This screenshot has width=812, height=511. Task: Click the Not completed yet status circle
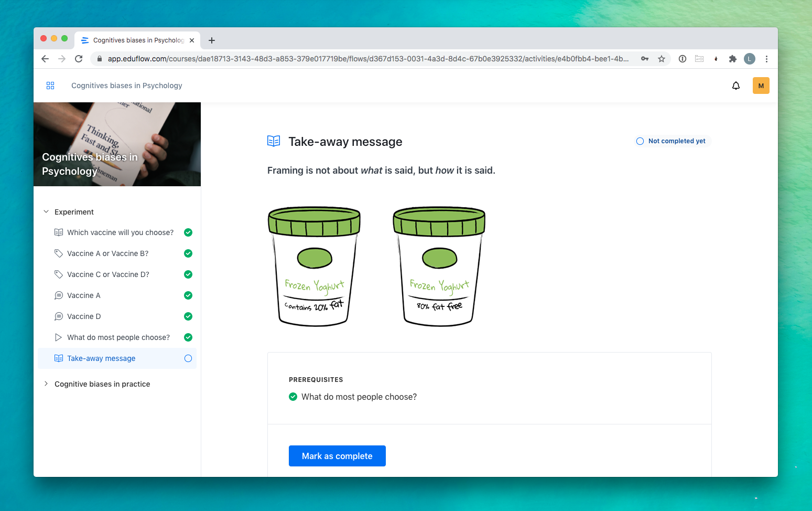640,141
